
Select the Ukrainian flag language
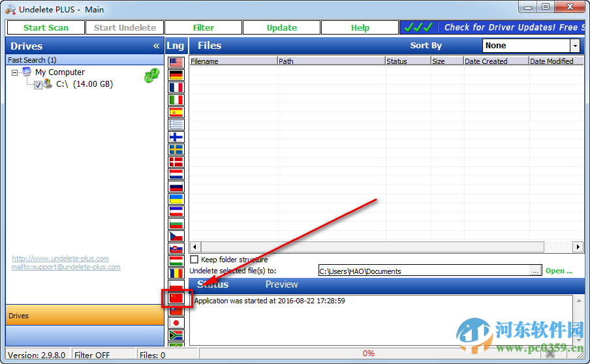coord(176,199)
